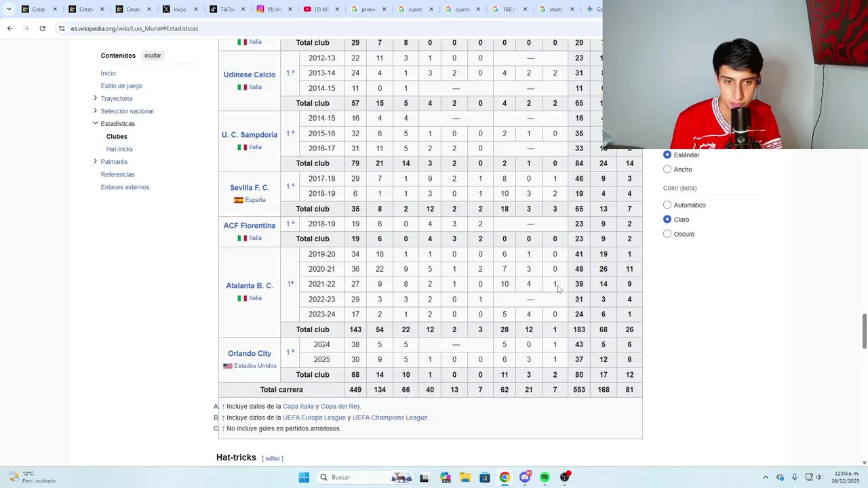
Task: Select the Ancho width option
Action: pos(667,169)
